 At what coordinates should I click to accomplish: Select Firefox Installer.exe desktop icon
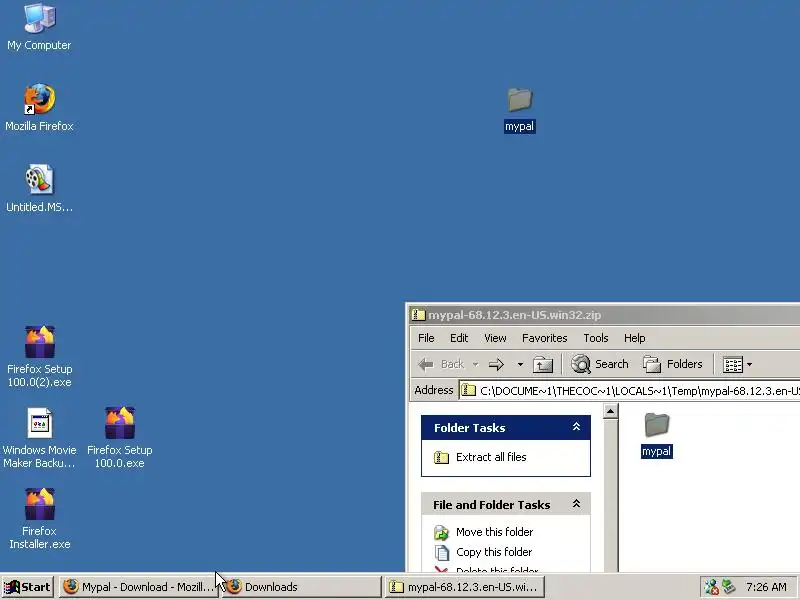coord(39,518)
